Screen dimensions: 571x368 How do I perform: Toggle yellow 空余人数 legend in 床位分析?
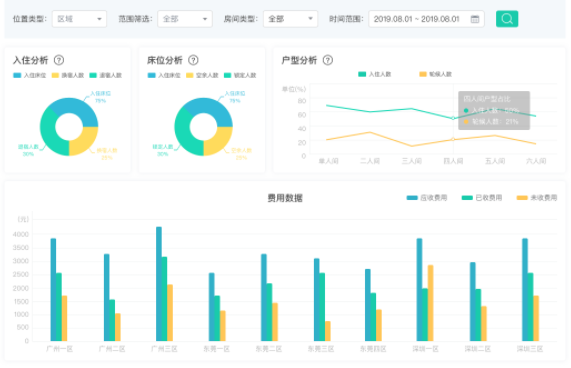click(202, 75)
